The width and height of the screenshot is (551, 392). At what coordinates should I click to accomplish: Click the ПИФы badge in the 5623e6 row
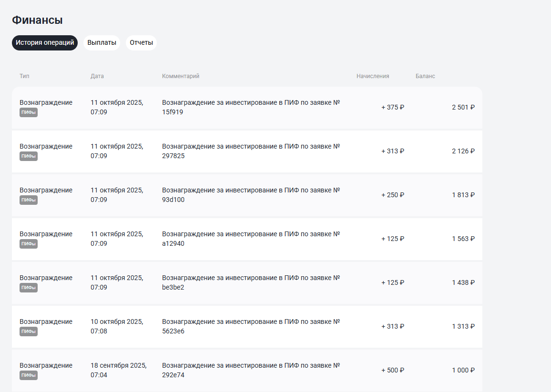[29, 332]
